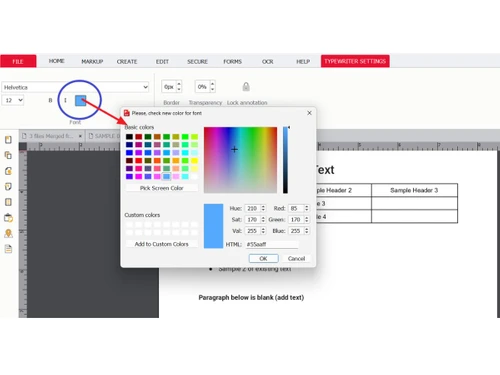Click the vertical brightness slider bar
Screen dimensions: 500x375
(285, 160)
